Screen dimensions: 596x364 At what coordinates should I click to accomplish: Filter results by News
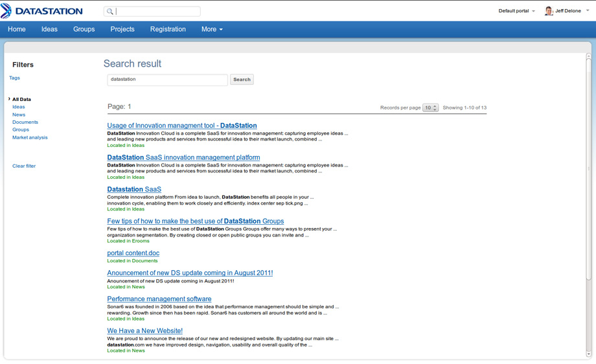pos(19,115)
